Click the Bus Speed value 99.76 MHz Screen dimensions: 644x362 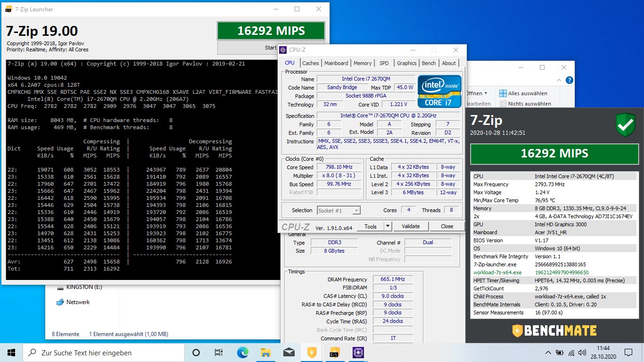339,184
